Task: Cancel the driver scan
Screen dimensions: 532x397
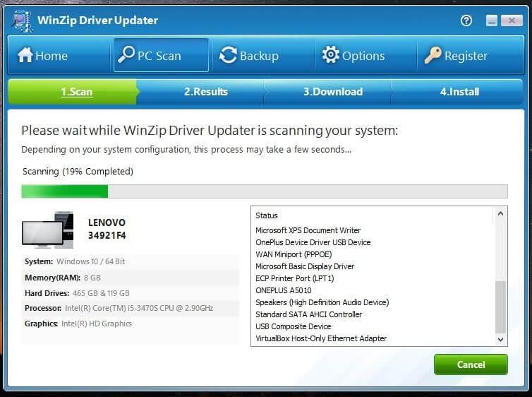Action: pos(471,365)
